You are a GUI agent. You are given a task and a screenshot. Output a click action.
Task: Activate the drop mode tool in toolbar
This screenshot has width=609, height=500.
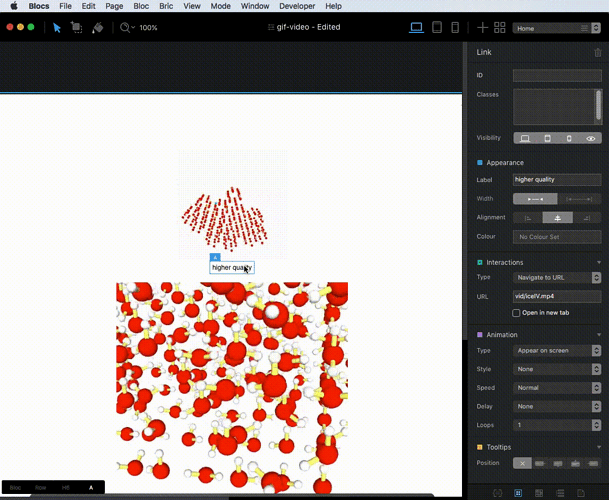pos(76,27)
